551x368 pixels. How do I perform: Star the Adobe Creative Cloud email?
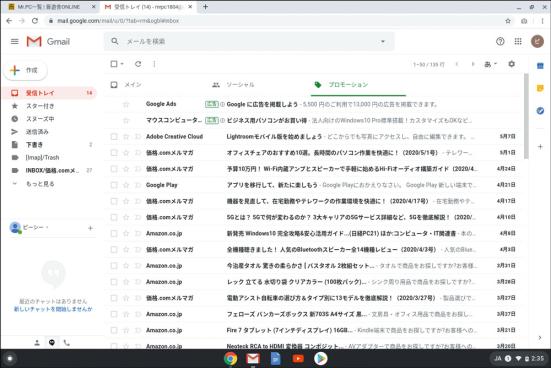(126, 137)
